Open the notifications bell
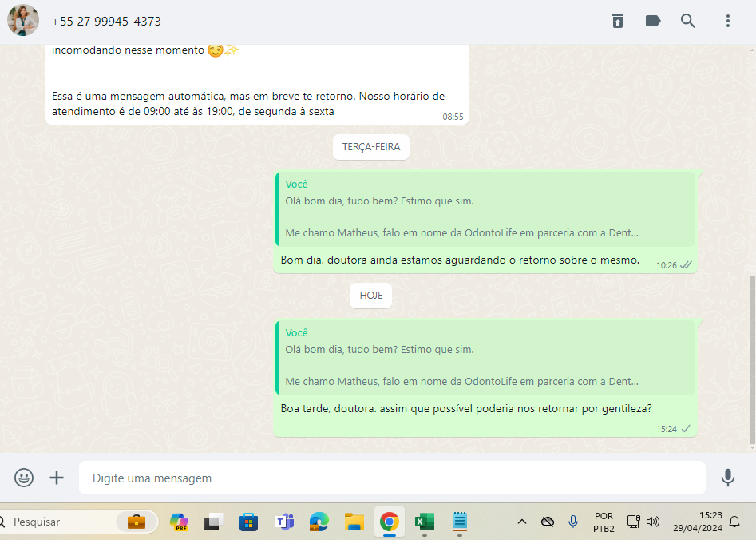 [734, 522]
